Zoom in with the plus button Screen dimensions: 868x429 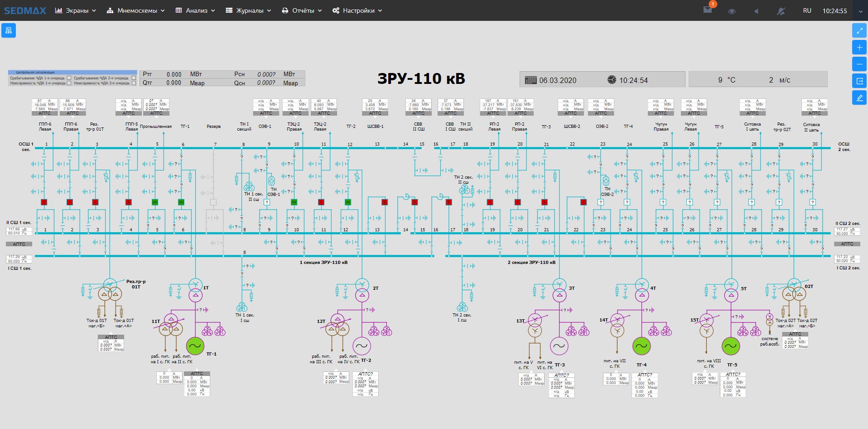click(859, 47)
